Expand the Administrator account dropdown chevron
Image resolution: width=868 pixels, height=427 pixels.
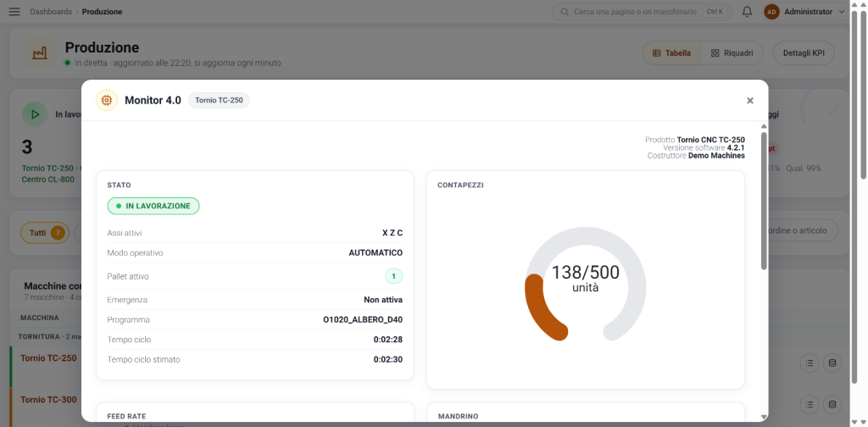(x=842, y=12)
